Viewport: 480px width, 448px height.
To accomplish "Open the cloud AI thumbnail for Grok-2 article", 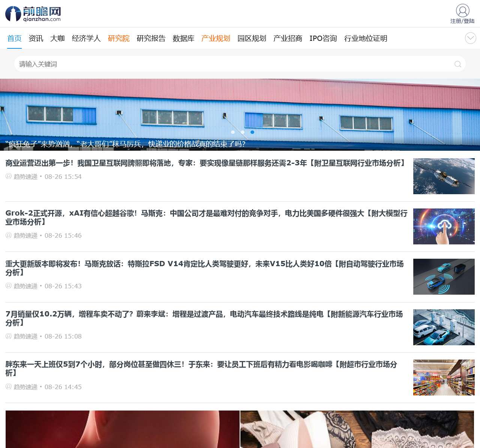I will coord(444,226).
